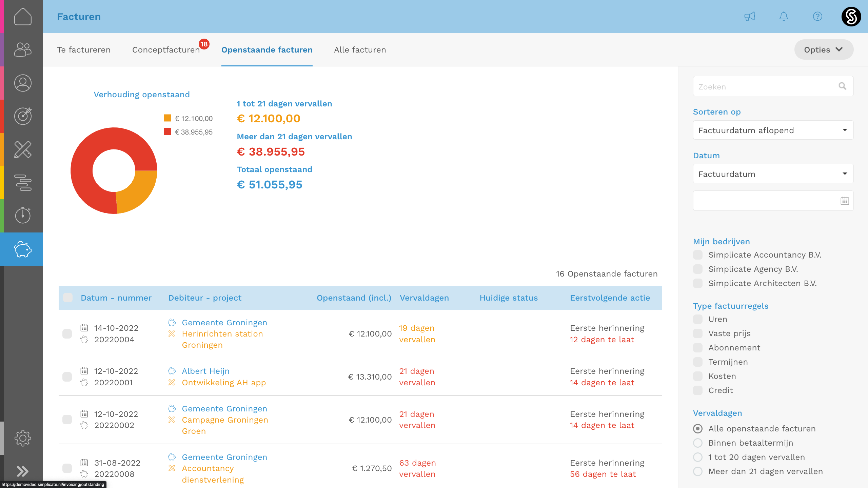The height and width of the screenshot is (488, 868).
Task: Click the Zoeken search field
Action: pyautogui.click(x=763, y=86)
